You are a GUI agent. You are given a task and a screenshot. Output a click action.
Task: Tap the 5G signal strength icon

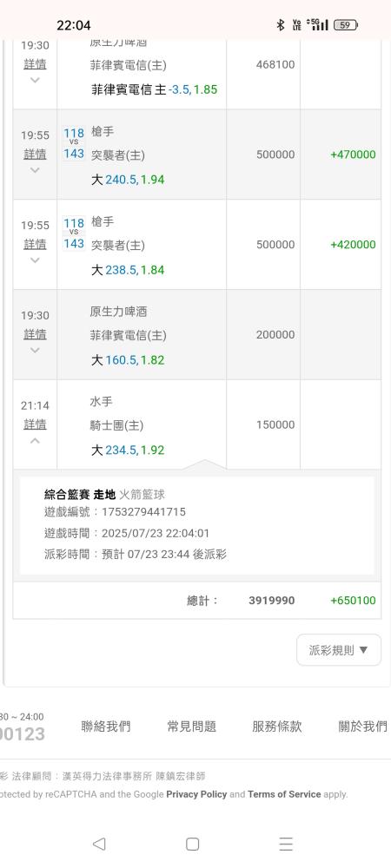pyautogui.click(x=317, y=24)
